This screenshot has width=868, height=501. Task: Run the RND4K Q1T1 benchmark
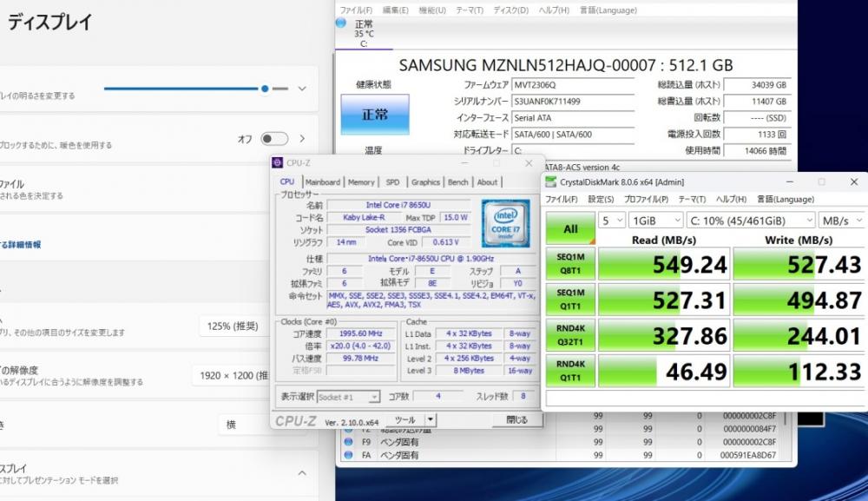(x=570, y=371)
